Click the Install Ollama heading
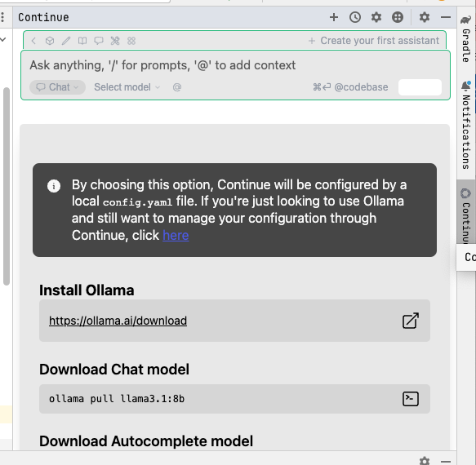The width and height of the screenshot is (476, 465). [87, 290]
